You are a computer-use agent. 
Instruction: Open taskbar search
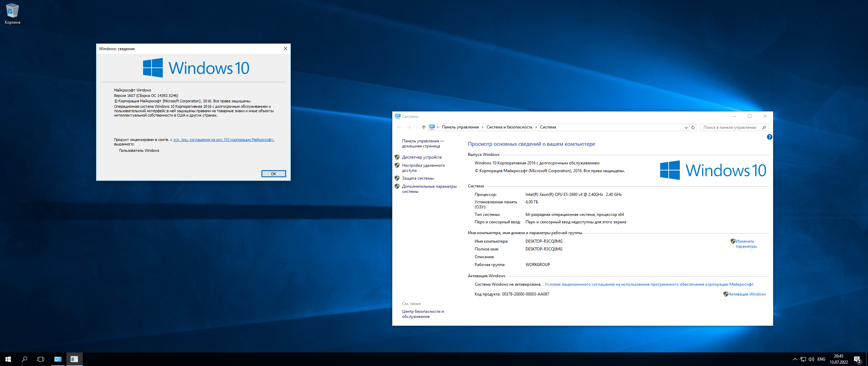click(x=24, y=359)
